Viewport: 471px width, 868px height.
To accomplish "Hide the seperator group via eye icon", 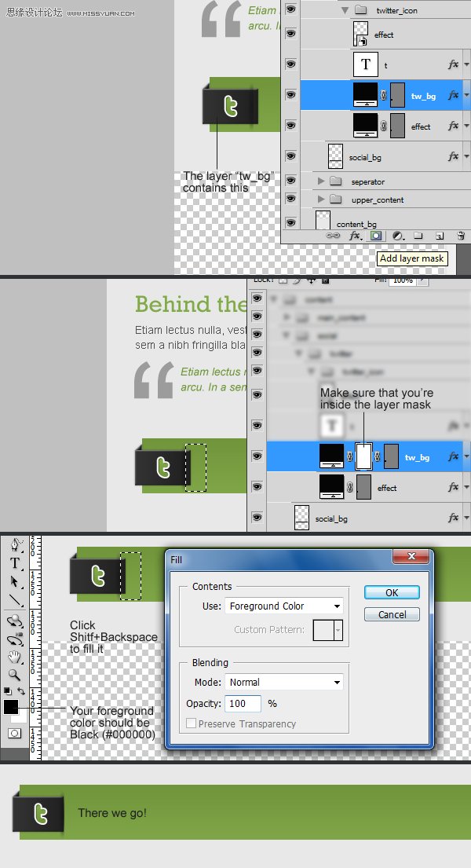I will 290,181.
